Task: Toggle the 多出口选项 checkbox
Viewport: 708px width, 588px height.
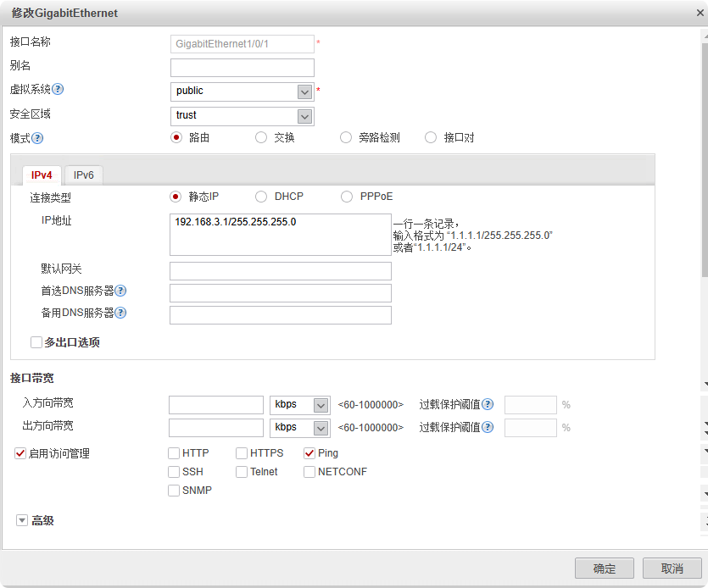Action: [36, 342]
